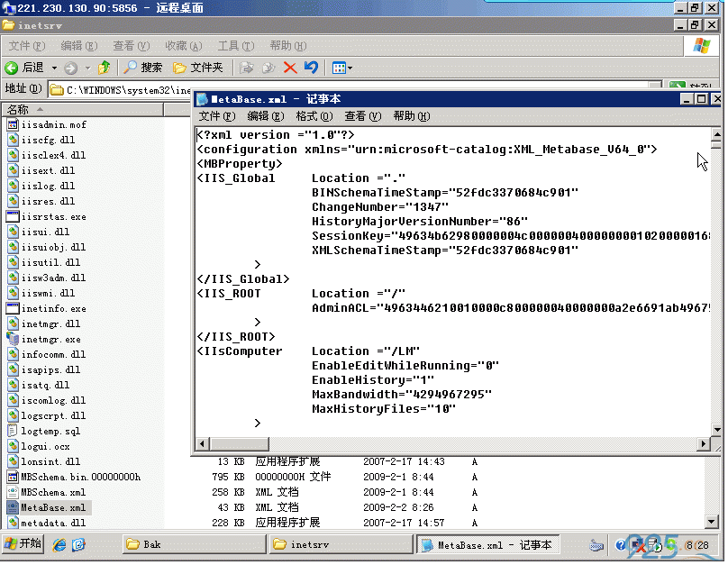Select the lonsint.dll file name
Image resolution: width=728 pixels, height=565 pixels.
click(50, 462)
